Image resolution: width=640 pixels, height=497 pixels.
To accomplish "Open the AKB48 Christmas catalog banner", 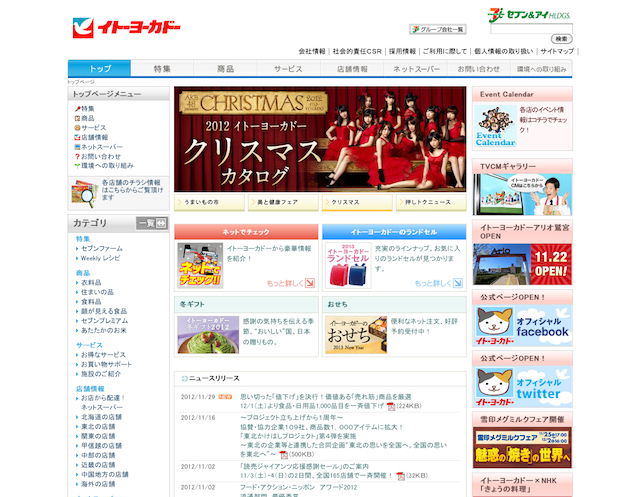I will tap(320, 139).
